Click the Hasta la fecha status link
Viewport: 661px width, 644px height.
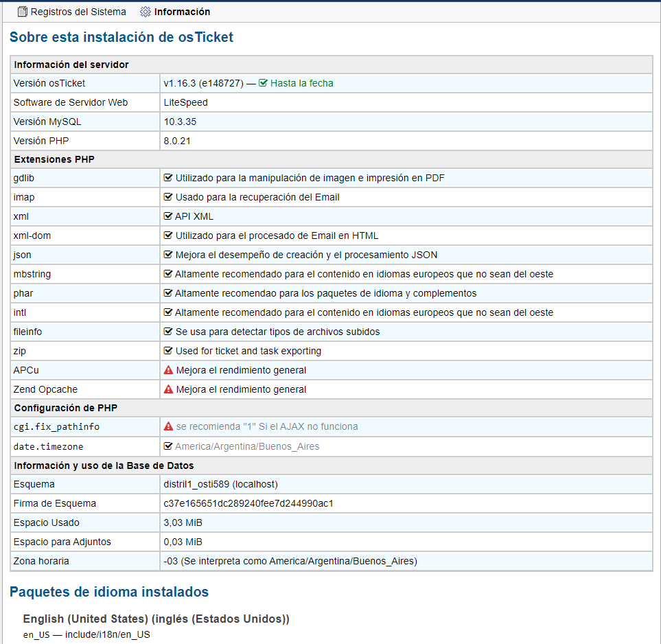point(301,83)
